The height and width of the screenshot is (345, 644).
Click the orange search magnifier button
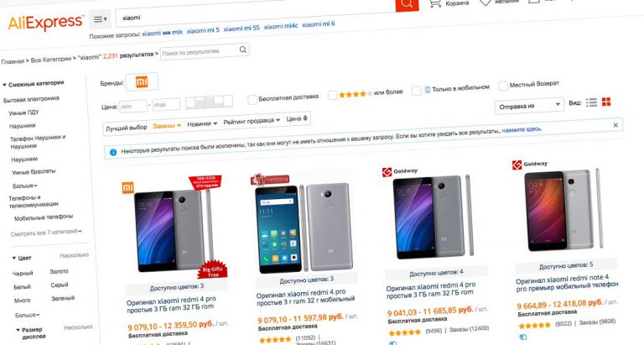click(407, 4)
